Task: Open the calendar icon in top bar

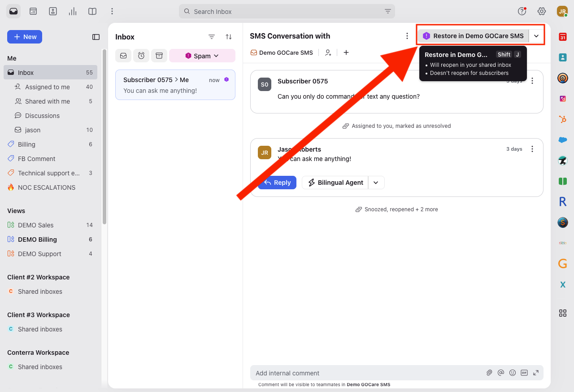Action: 33,11
